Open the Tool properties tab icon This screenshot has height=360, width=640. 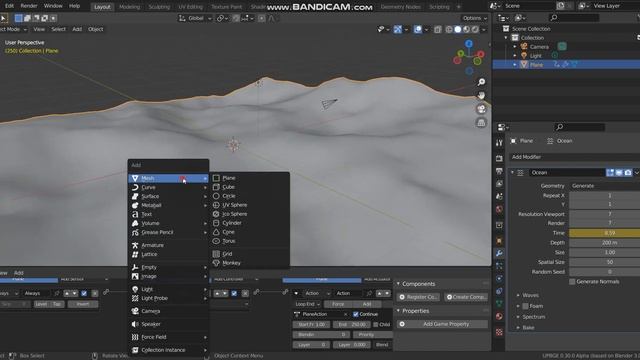499,143
